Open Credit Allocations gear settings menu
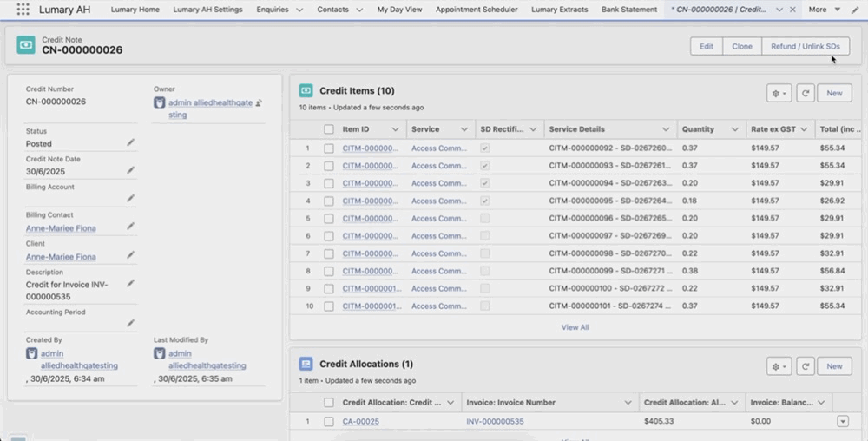This screenshot has width=868, height=441. tap(779, 366)
